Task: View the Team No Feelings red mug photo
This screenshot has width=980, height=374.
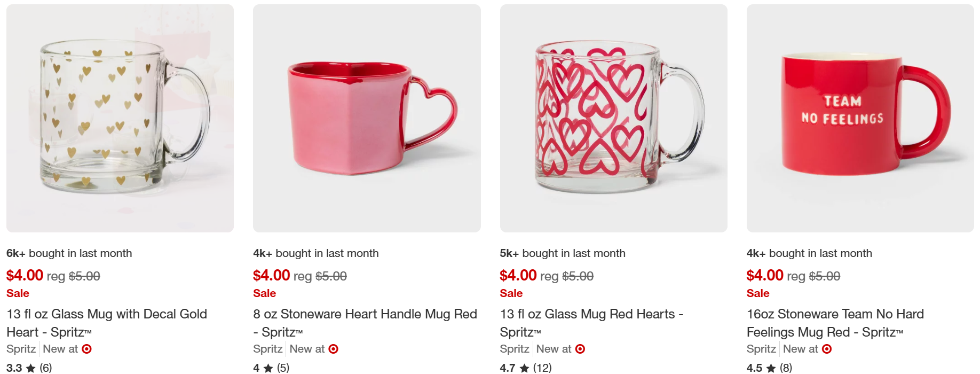Action: click(860, 118)
